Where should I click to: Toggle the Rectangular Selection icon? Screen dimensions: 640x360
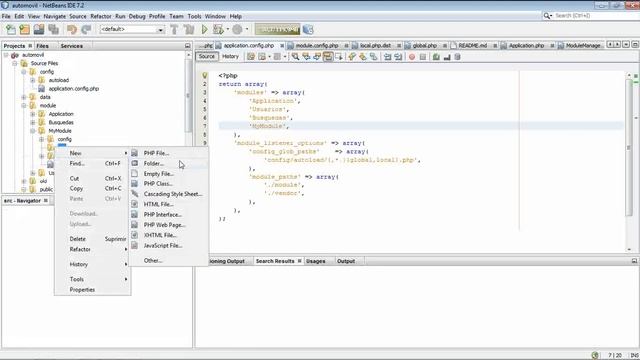[x=339, y=57]
